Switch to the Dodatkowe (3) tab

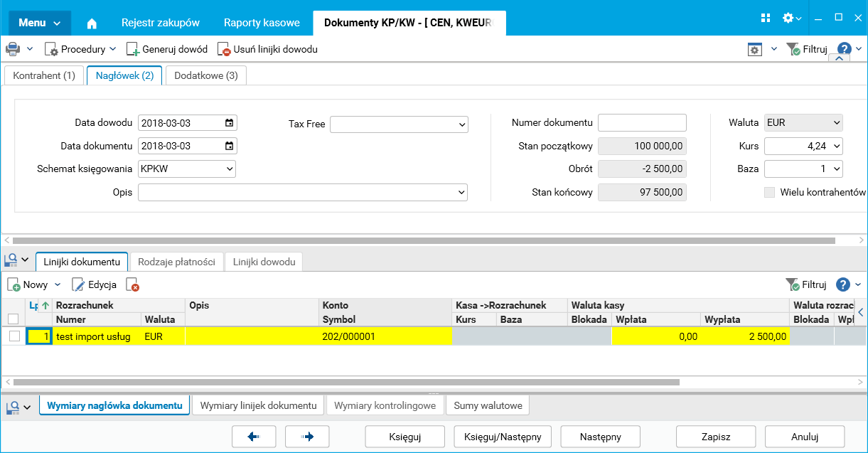pos(206,75)
